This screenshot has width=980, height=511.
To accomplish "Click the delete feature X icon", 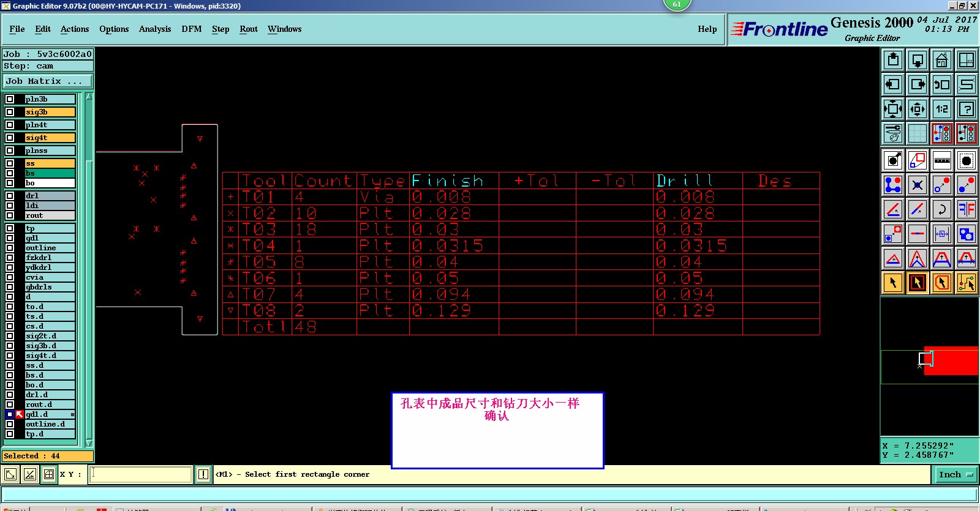I will [918, 185].
